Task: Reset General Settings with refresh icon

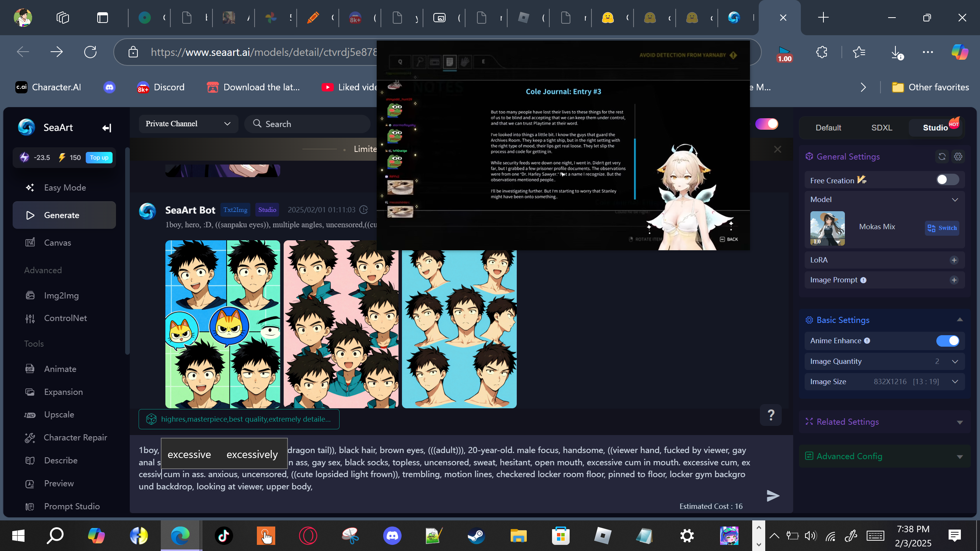Action: (x=942, y=156)
